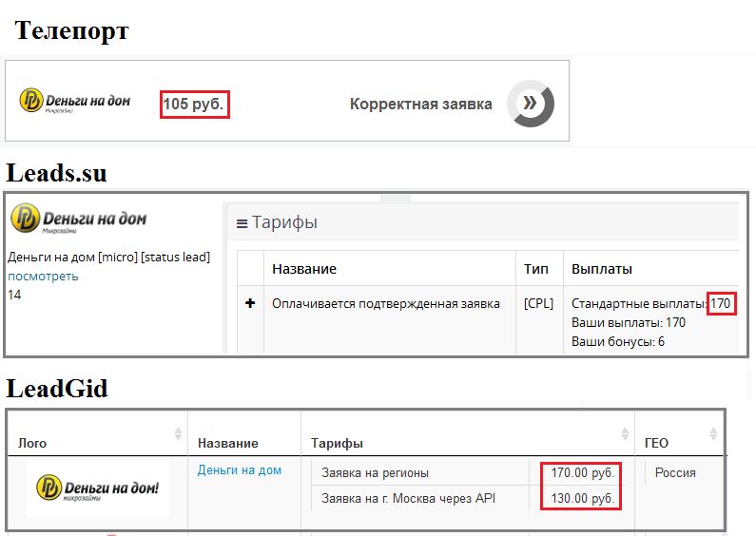Image resolution: width=756 pixels, height=536 pixels.
Task: Sort by Лого column arrows
Action: [178, 433]
